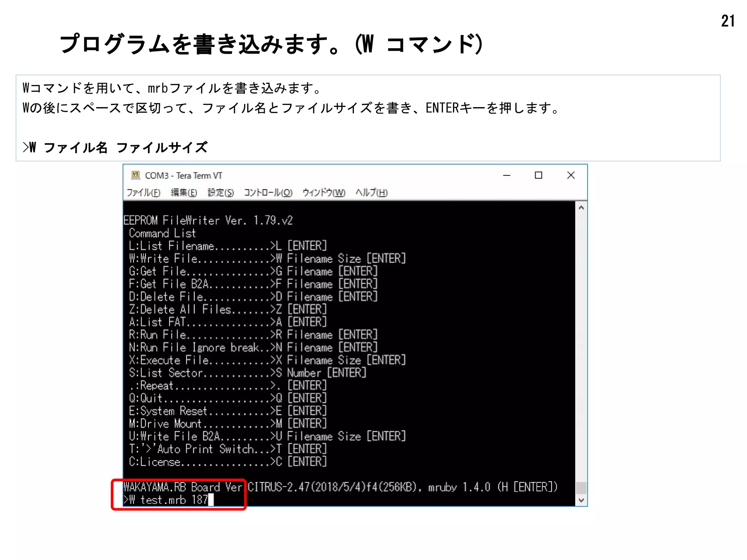The height and width of the screenshot is (560, 747).
Task: Click the 'WAKAYAMA.RB Board Ver.CITRUS-2.47' line
Action: point(341,487)
